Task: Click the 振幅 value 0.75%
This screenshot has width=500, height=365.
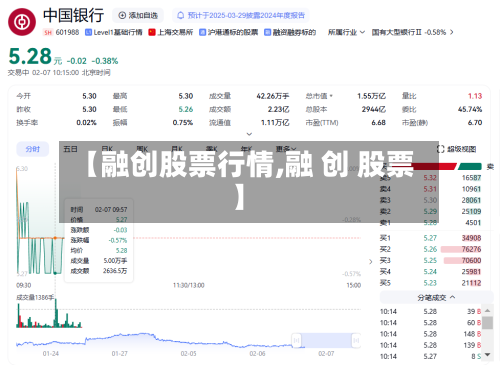Action: click(183, 123)
